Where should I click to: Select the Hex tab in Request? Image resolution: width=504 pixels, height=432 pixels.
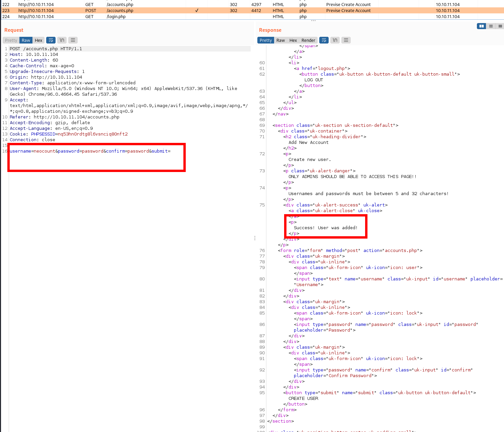38,40
